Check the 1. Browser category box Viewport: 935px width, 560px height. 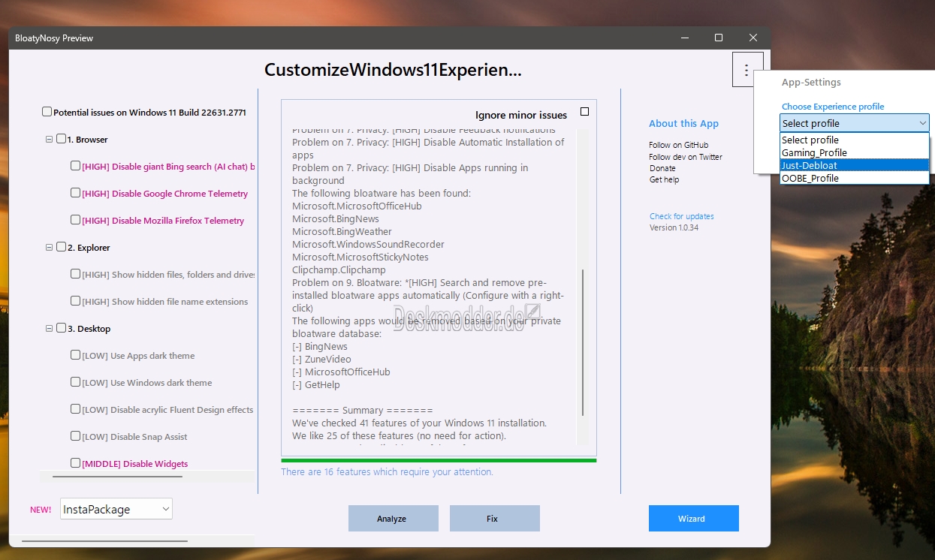61,139
